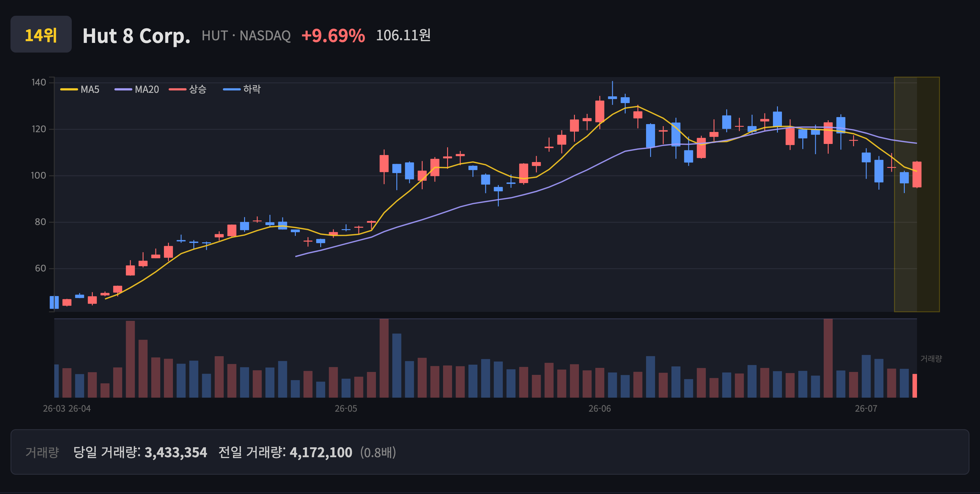
Task: Click the +9.69% change value
Action: tap(333, 36)
